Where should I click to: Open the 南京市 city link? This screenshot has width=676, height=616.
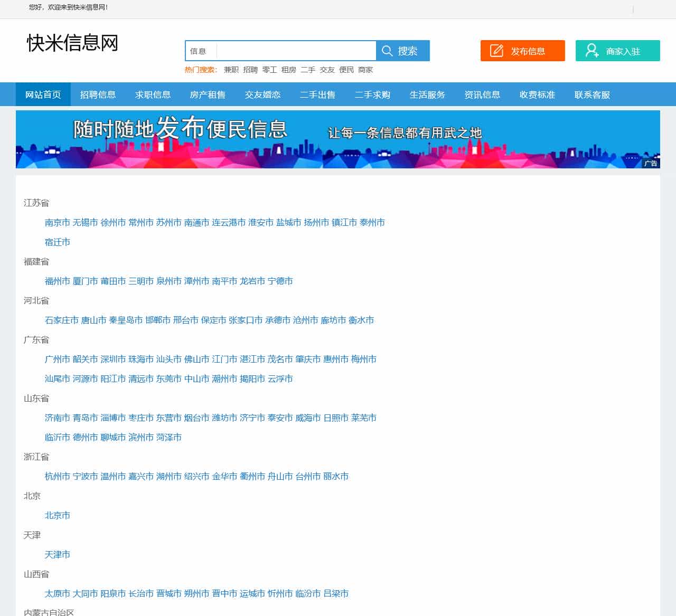tap(57, 222)
